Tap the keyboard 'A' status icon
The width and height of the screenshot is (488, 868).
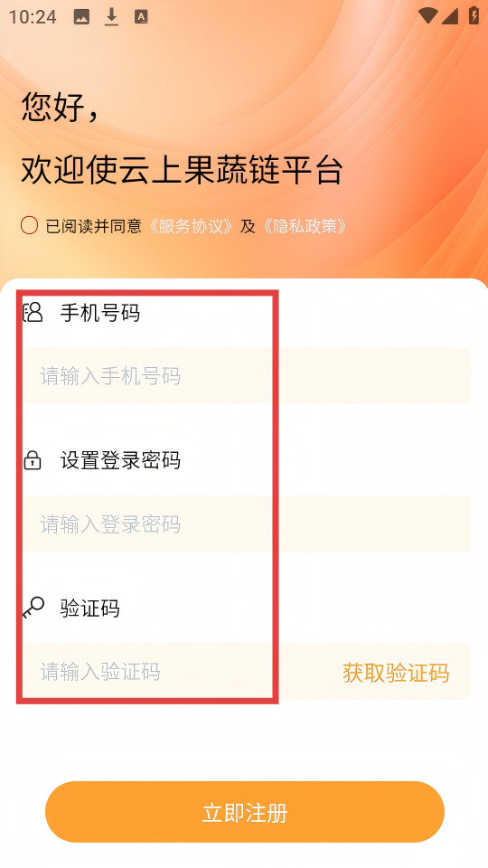[142, 17]
